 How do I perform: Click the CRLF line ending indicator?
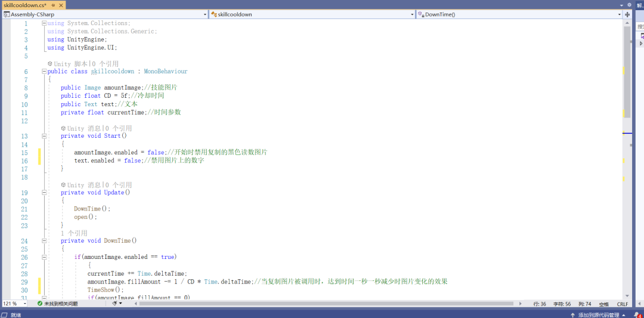(x=622, y=304)
